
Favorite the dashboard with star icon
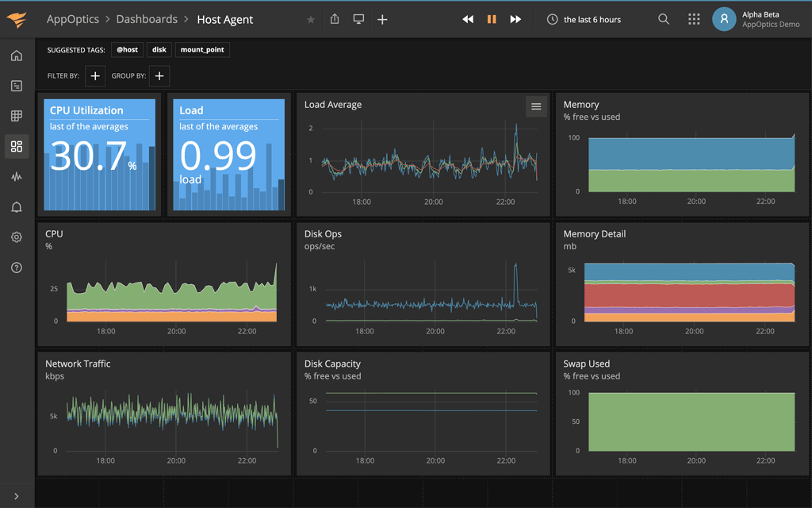click(311, 20)
